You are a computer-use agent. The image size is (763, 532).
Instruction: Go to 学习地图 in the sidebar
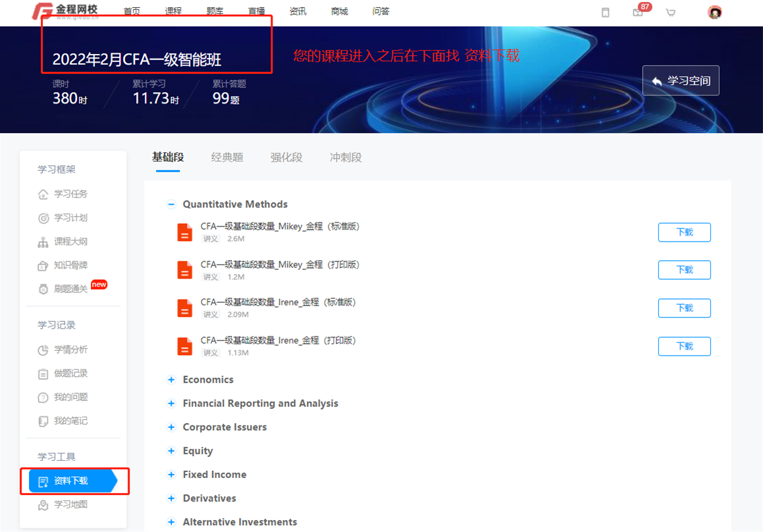(70, 505)
